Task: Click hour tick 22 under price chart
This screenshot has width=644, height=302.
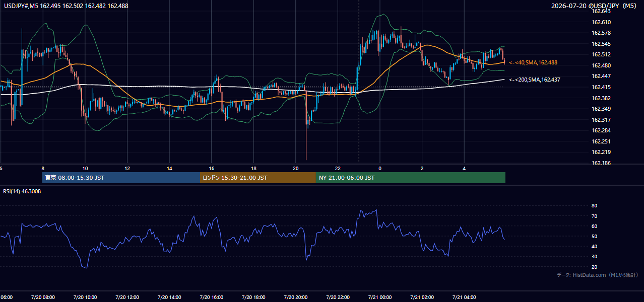Action: click(x=338, y=169)
